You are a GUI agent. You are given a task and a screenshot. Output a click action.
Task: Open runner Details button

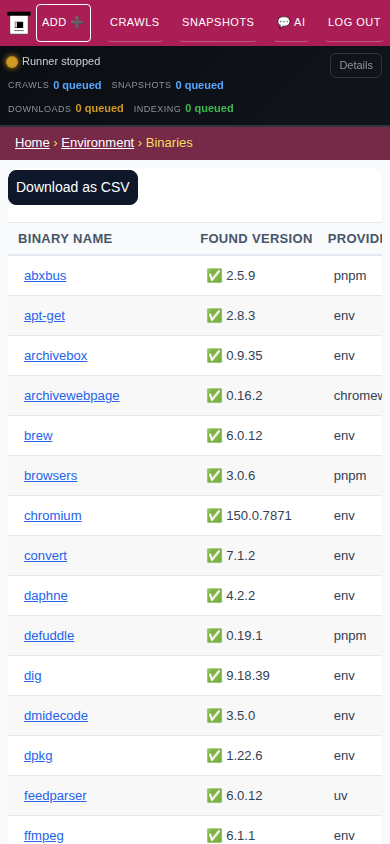click(x=356, y=66)
